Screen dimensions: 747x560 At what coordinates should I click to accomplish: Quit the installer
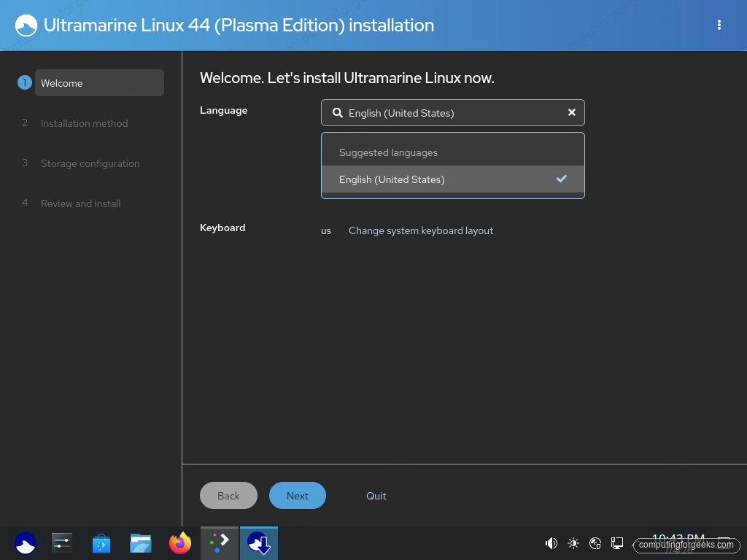376,496
